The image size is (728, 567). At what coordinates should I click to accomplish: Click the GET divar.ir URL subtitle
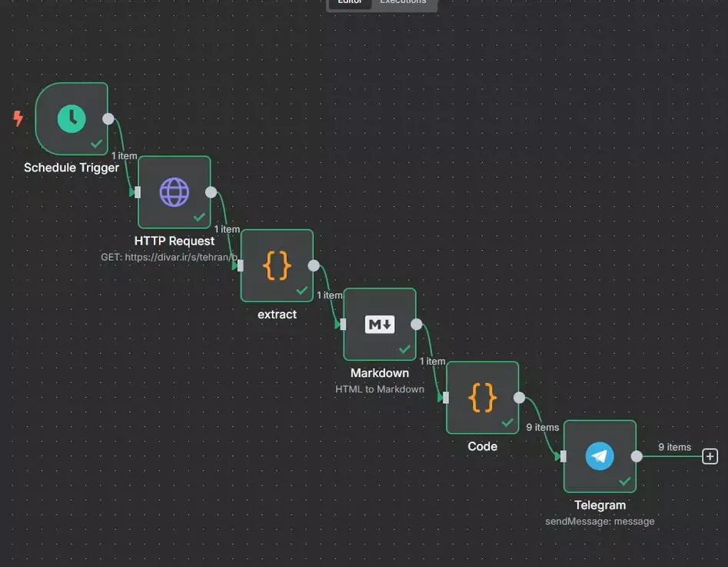point(169,256)
